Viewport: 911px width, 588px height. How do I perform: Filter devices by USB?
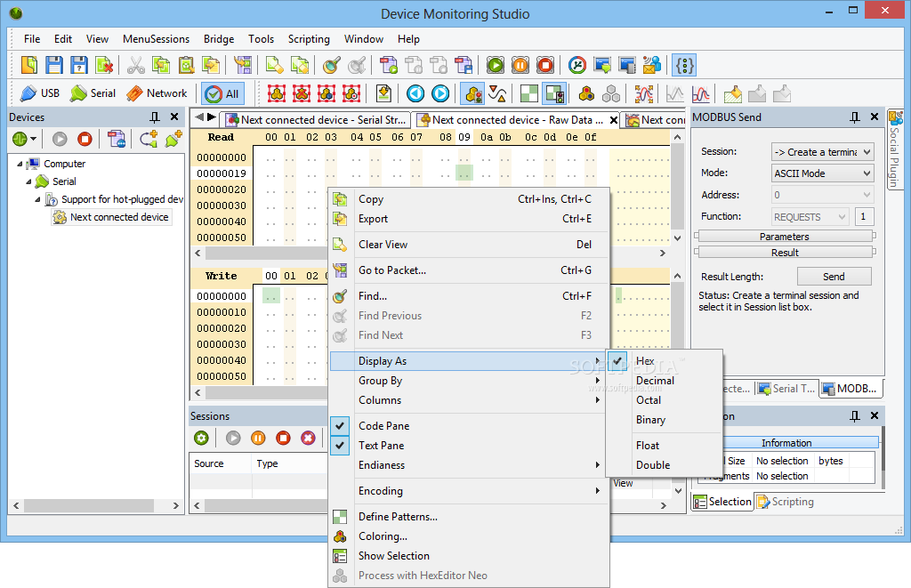coord(39,93)
